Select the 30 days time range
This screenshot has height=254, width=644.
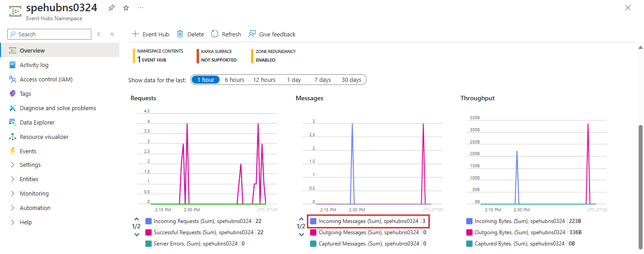coord(351,80)
